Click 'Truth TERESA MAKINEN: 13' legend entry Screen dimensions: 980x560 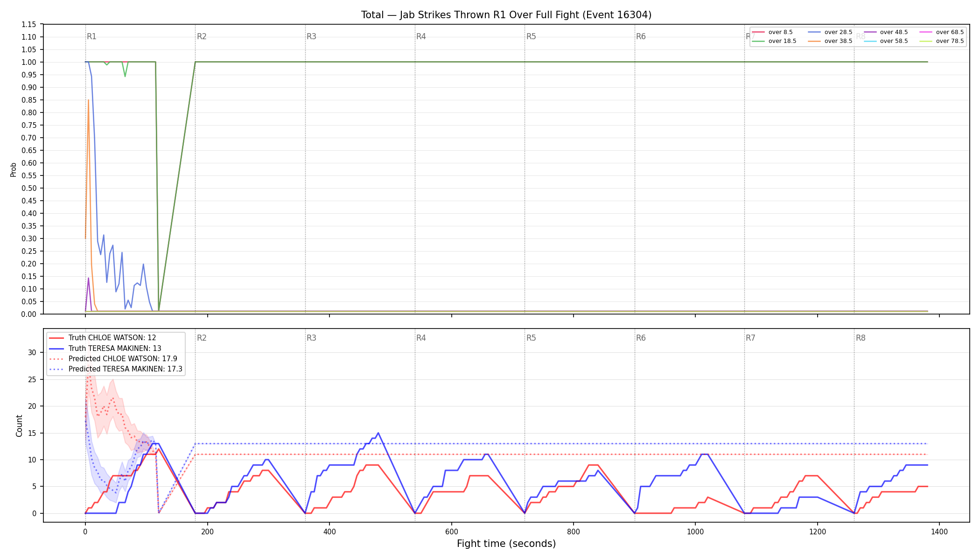tap(105, 348)
